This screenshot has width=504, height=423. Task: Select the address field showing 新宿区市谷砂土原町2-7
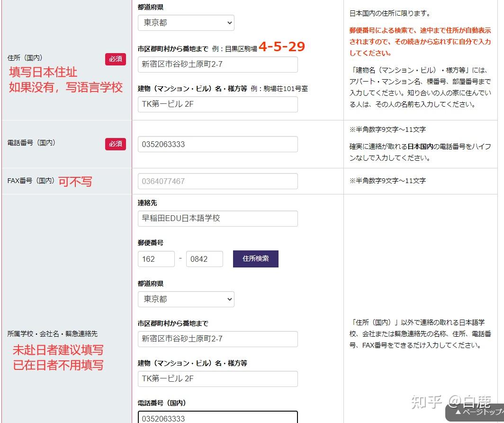pos(217,64)
